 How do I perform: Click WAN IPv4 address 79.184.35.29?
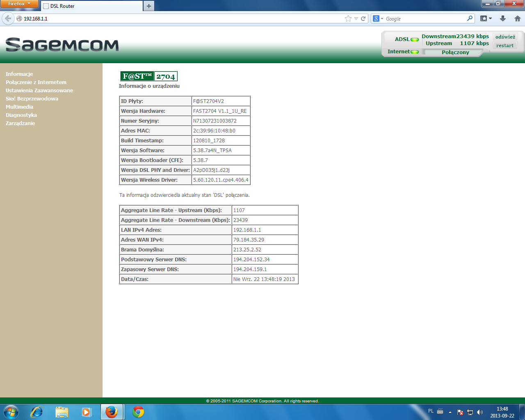click(x=249, y=240)
